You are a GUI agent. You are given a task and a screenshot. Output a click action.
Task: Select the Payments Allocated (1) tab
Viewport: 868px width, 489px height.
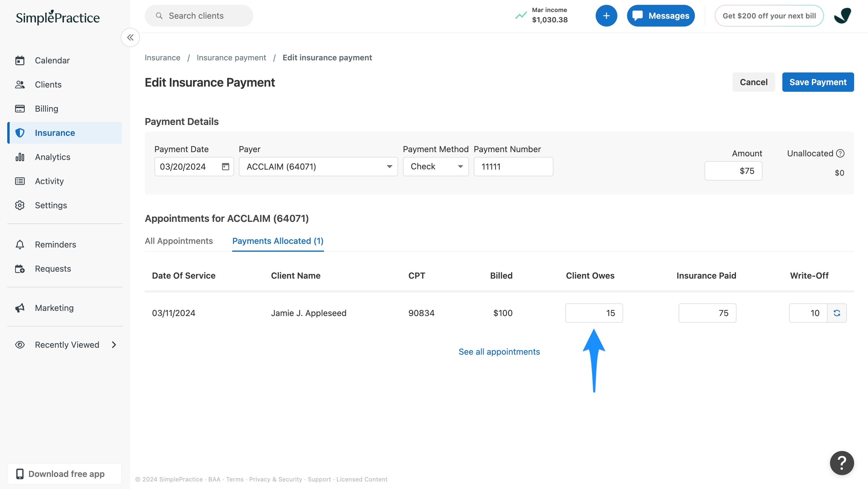click(278, 241)
